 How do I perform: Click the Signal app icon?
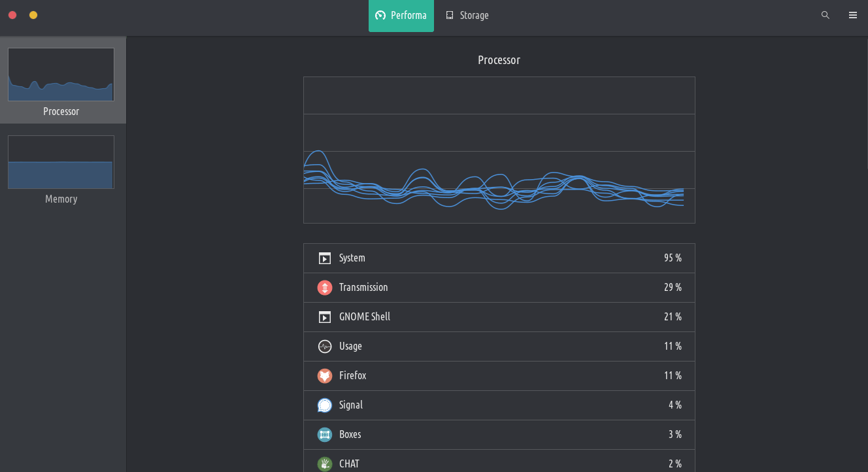click(x=325, y=405)
